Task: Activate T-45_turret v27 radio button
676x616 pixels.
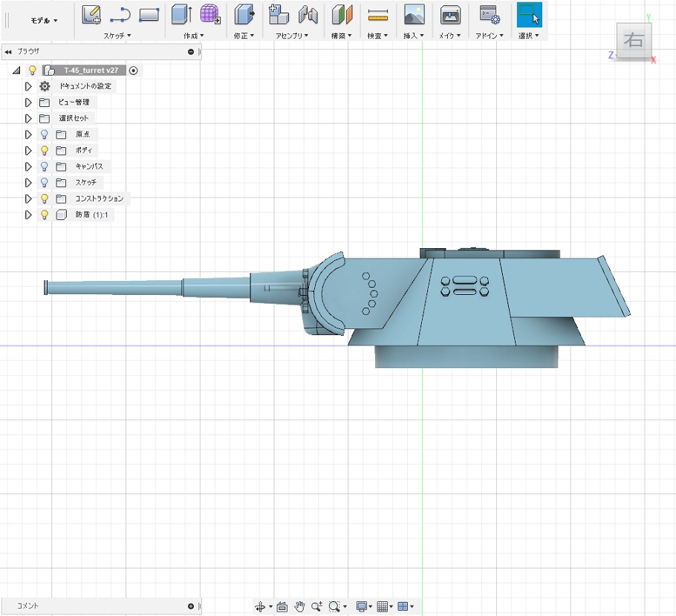Action: coord(134,71)
